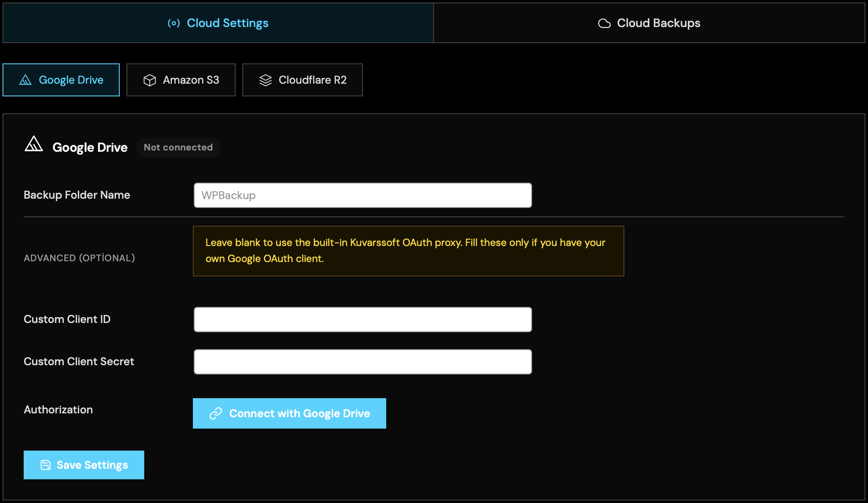868x503 pixels.
Task: Focus the Backup Folder Name field
Action: pos(363,195)
